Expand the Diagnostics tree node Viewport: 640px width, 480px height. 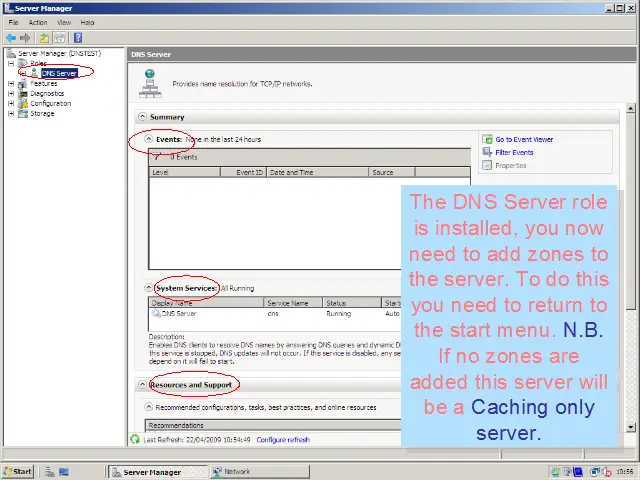click(x=11, y=93)
